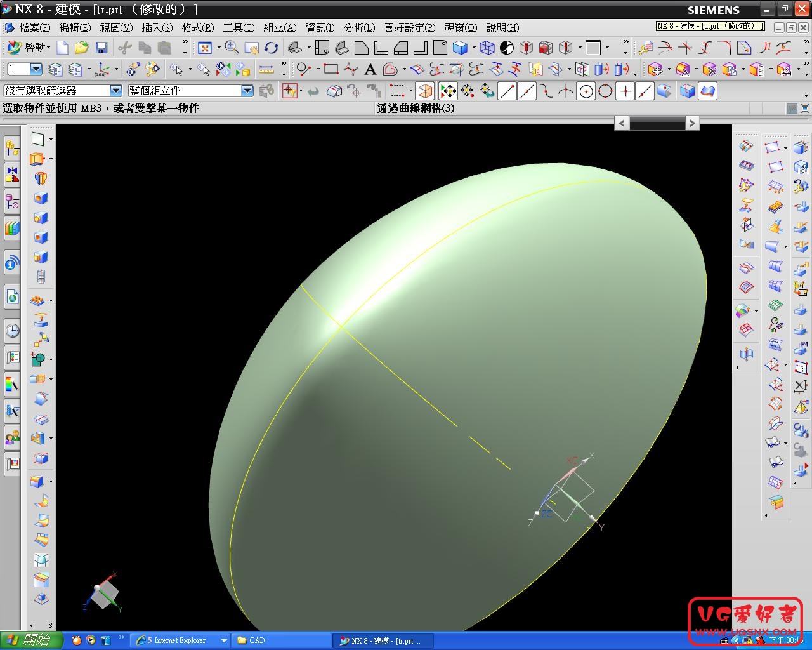Toggle the midpoint snap
This screenshot has height=650, width=812.
pos(527,91)
